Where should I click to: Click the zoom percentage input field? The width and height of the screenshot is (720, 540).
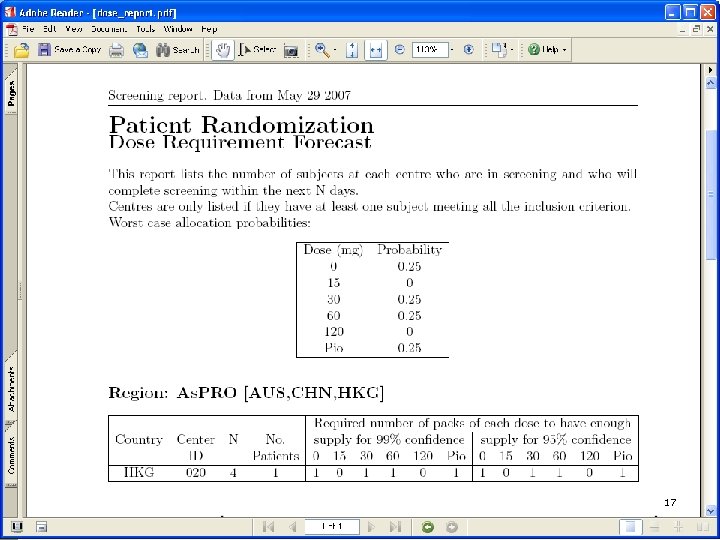point(430,50)
